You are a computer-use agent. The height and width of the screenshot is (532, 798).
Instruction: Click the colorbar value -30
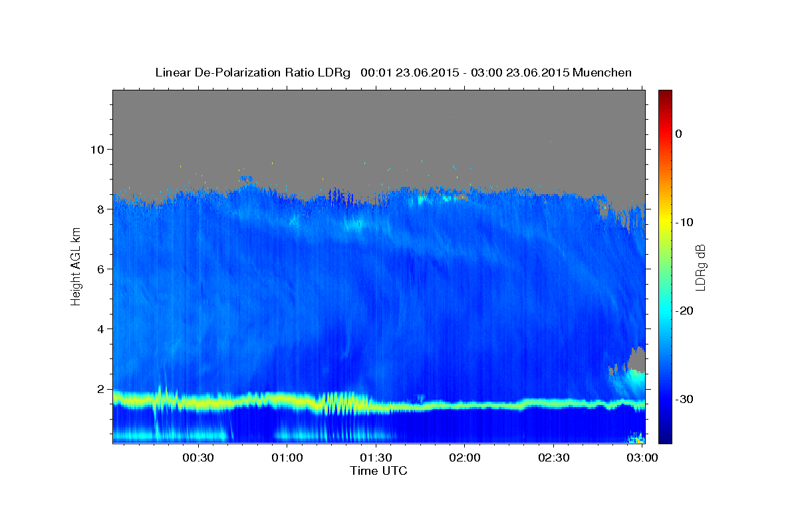click(684, 399)
